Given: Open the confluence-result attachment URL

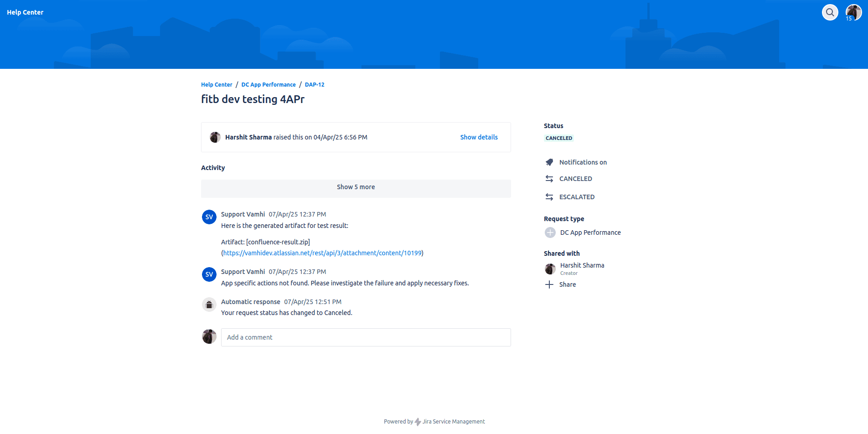Looking at the screenshot, I should 322,253.
